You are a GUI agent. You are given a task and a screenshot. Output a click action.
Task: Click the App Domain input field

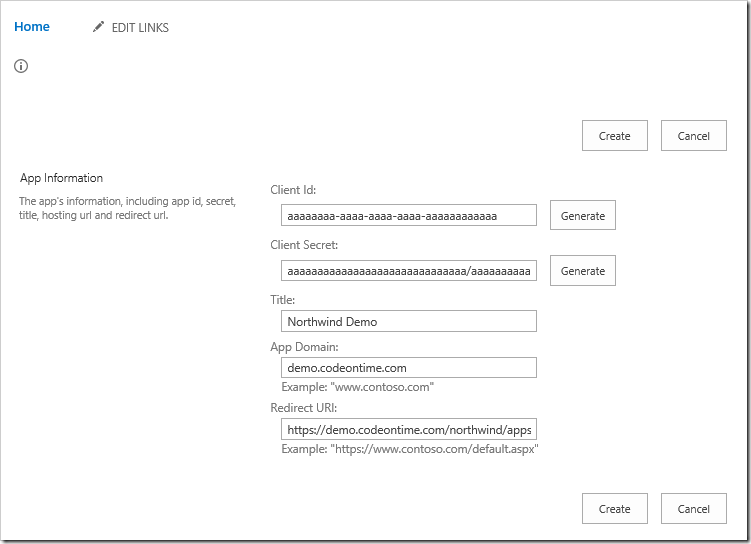pyautogui.click(x=409, y=367)
